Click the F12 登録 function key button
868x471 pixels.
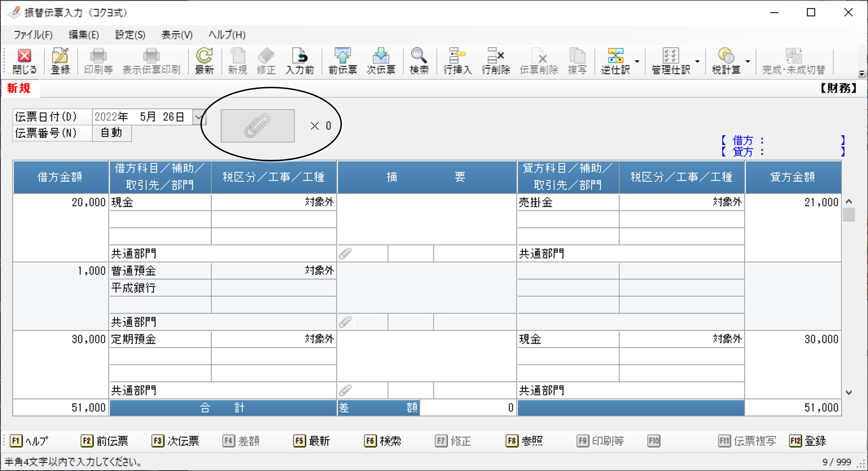[808, 441]
